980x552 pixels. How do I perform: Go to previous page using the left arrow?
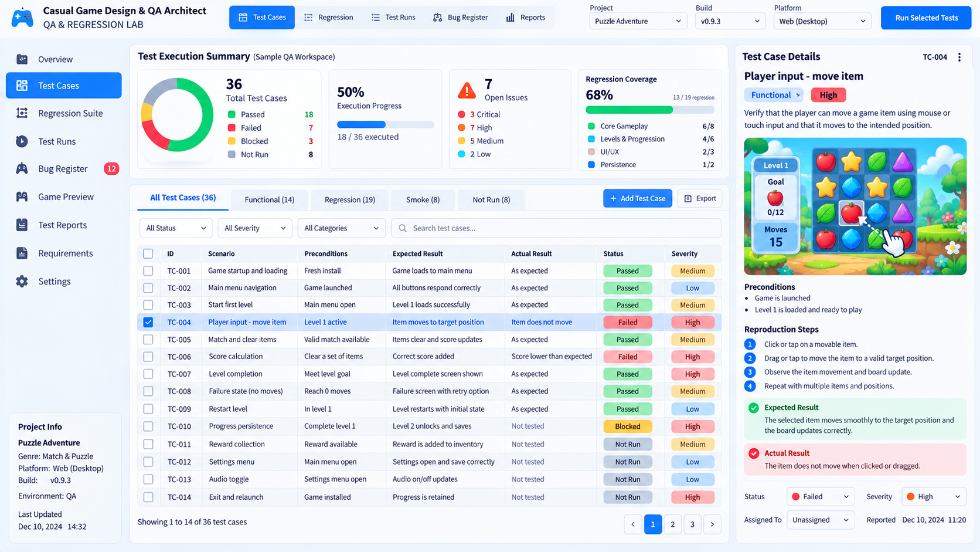(633, 524)
